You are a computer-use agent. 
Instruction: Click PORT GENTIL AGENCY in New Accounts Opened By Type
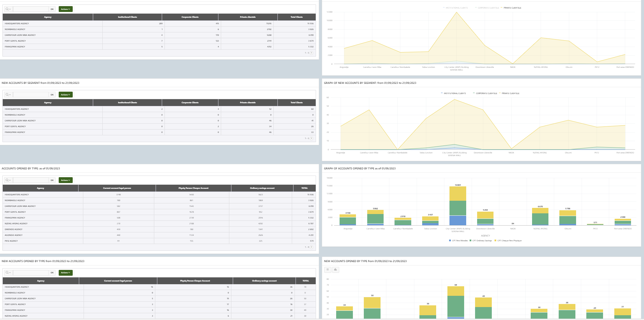[15, 304]
